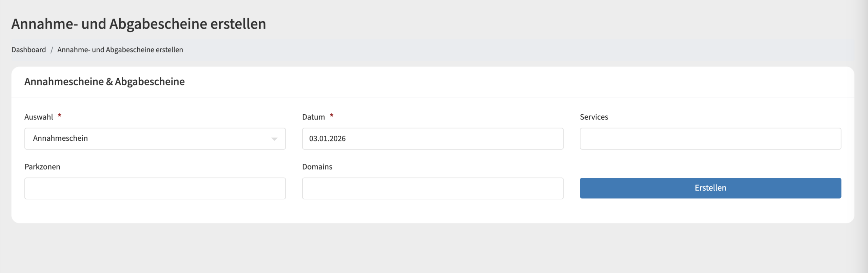Click into the Services selection field
Screen dimensions: 868x273
point(710,138)
